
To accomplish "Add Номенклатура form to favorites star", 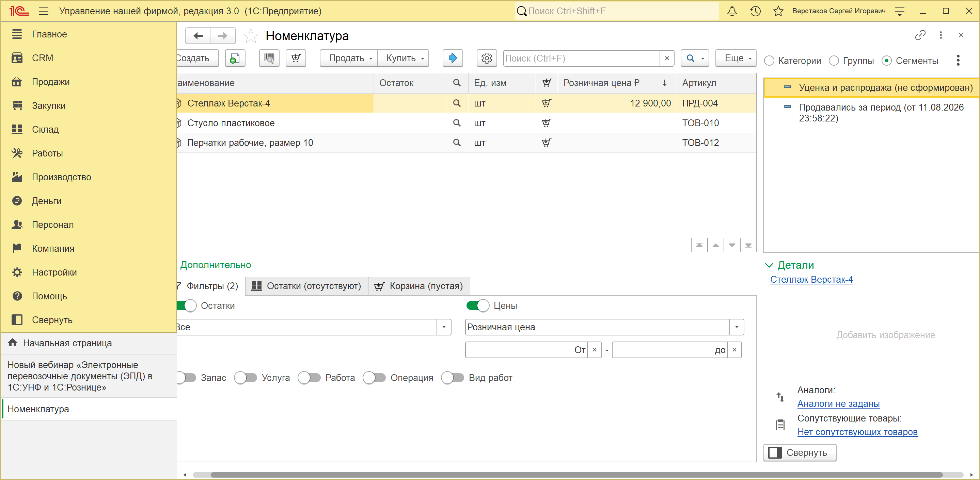I will 251,36.
